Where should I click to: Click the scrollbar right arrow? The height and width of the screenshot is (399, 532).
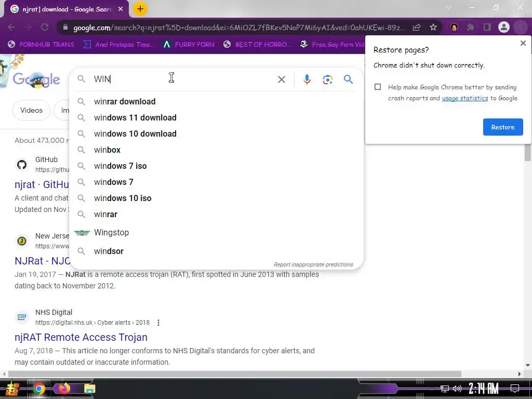tap(520, 374)
